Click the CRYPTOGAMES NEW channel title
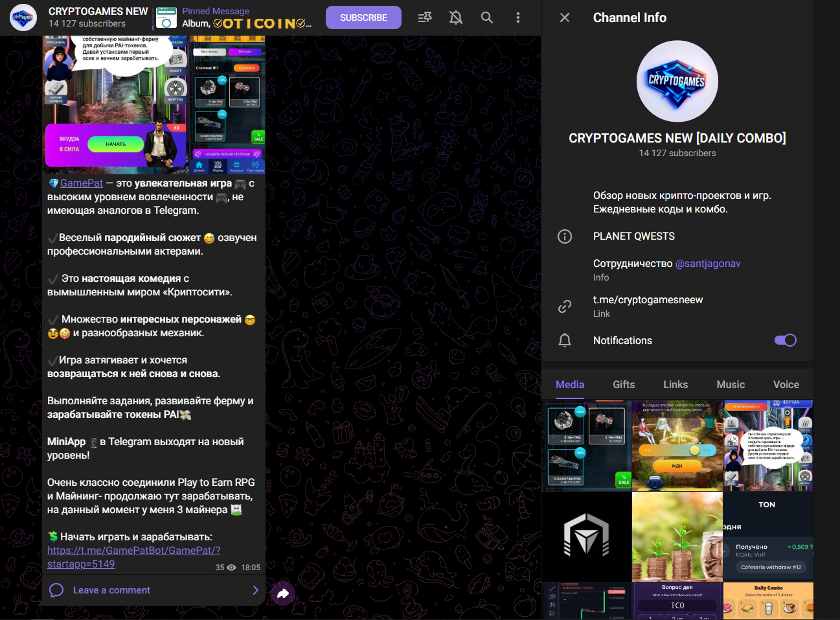 (x=98, y=12)
